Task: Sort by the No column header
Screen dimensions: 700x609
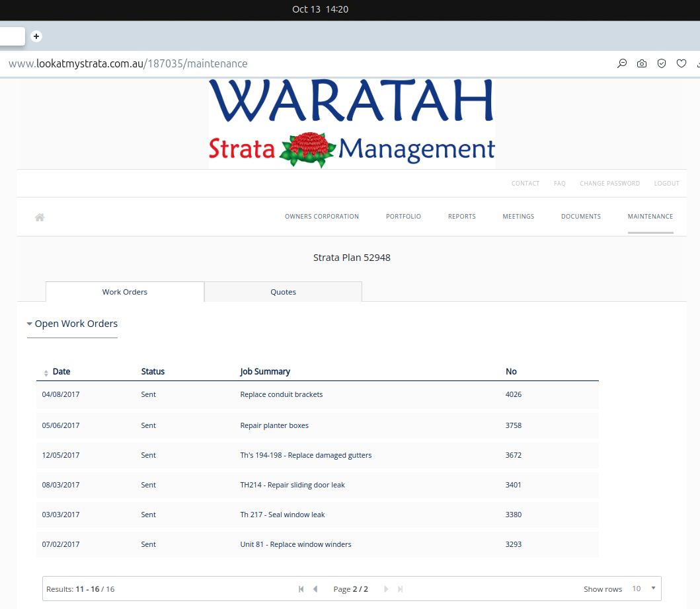Action: click(x=511, y=371)
